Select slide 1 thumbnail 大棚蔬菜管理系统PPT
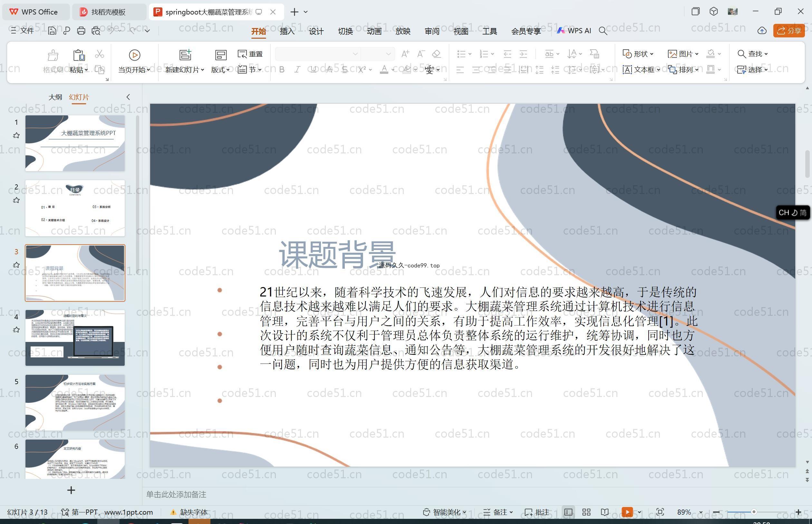Screen dimensions: 812x524 75,143
